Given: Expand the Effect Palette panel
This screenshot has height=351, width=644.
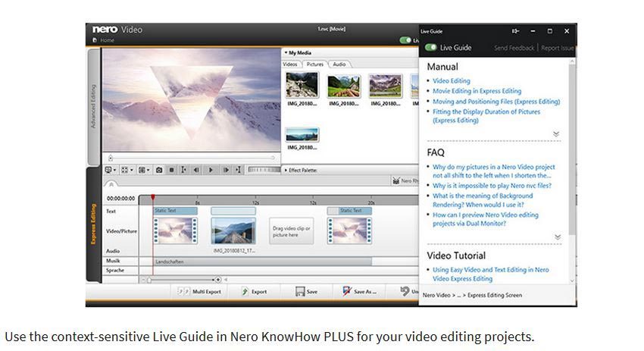Looking at the screenshot, I should pos(286,170).
